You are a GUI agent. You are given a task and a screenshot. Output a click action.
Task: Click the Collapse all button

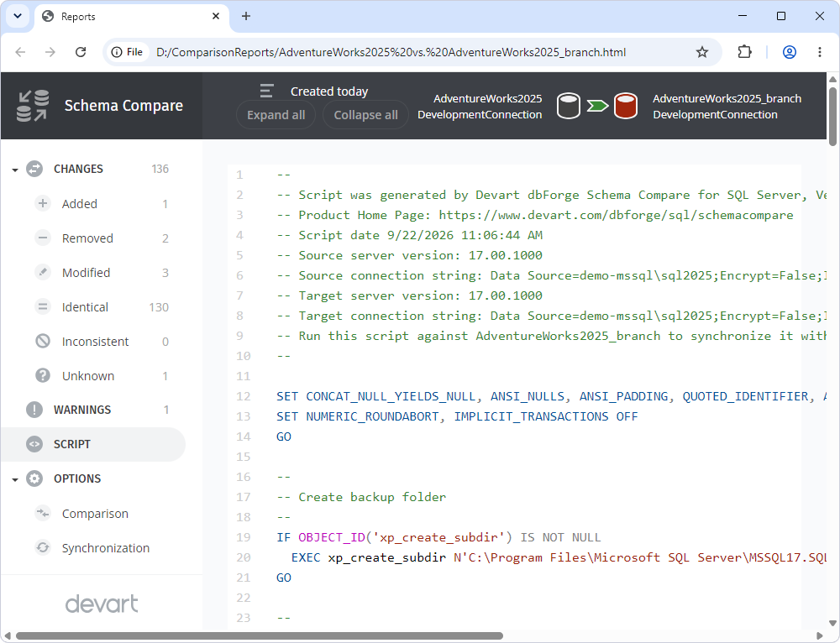point(366,114)
